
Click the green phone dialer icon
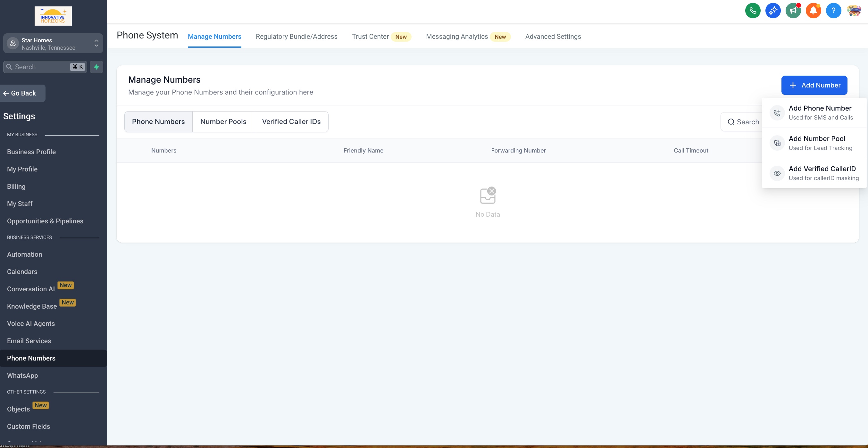coord(752,11)
